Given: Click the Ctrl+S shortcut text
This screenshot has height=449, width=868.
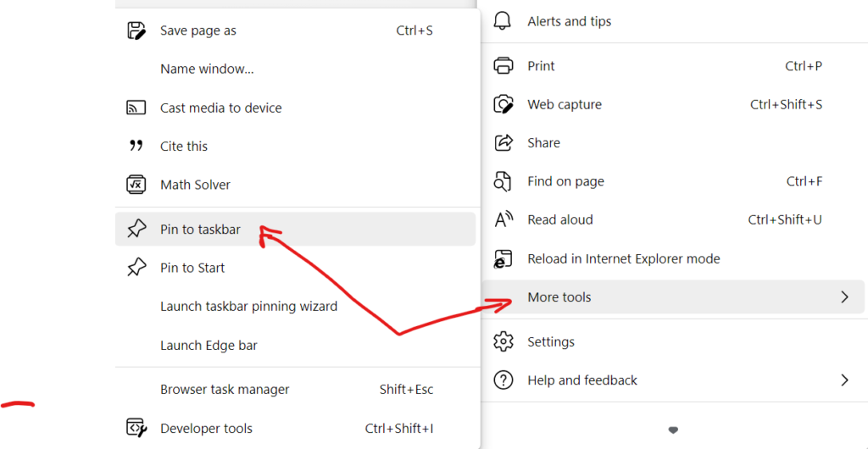Looking at the screenshot, I should pyautogui.click(x=415, y=30).
